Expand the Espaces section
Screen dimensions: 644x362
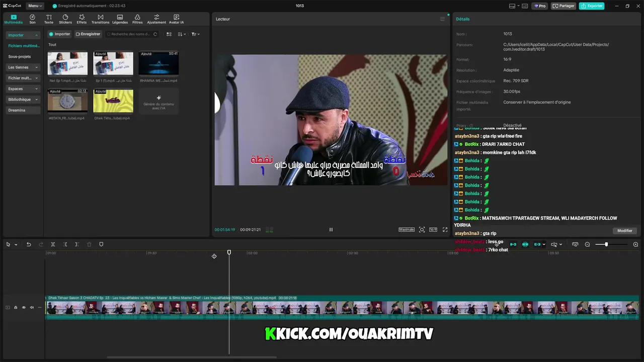pyautogui.click(x=23, y=88)
